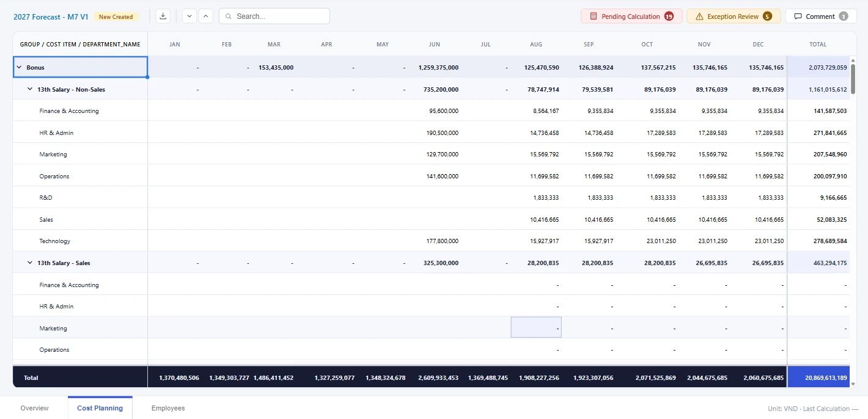
Task: Click the Non-Sales total 1,161,015,612
Action: pos(828,89)
